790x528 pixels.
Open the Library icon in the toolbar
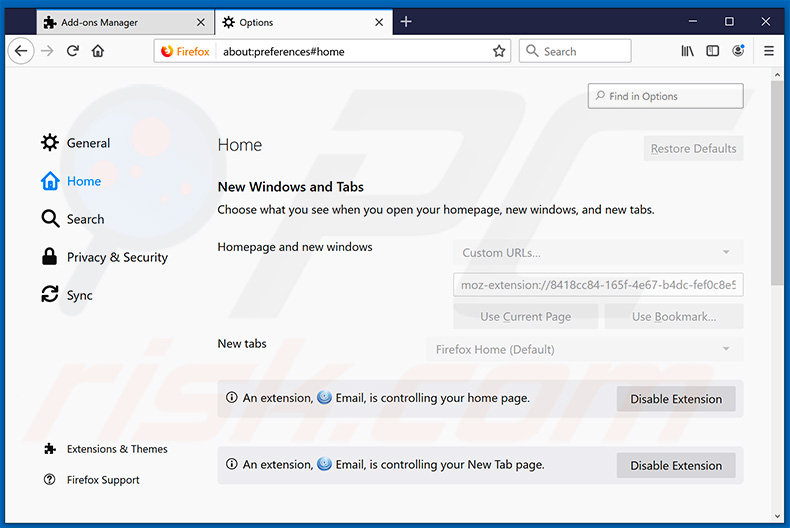[x=687, y=51]
